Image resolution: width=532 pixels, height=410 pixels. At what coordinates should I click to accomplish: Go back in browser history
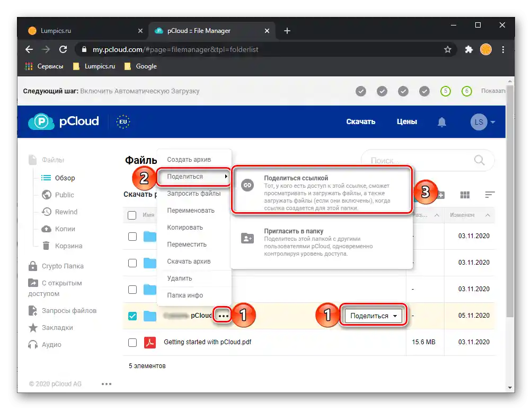[x=29, y=50]
